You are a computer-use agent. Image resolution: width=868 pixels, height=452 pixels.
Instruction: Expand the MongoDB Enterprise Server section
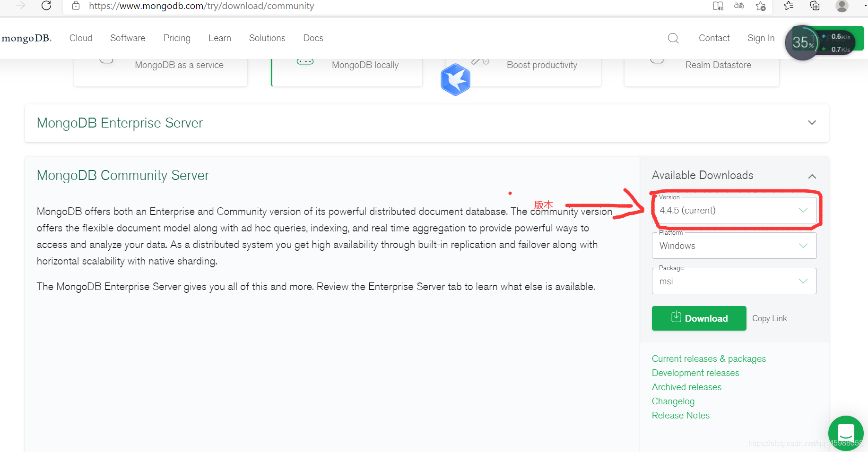point(426,123)
